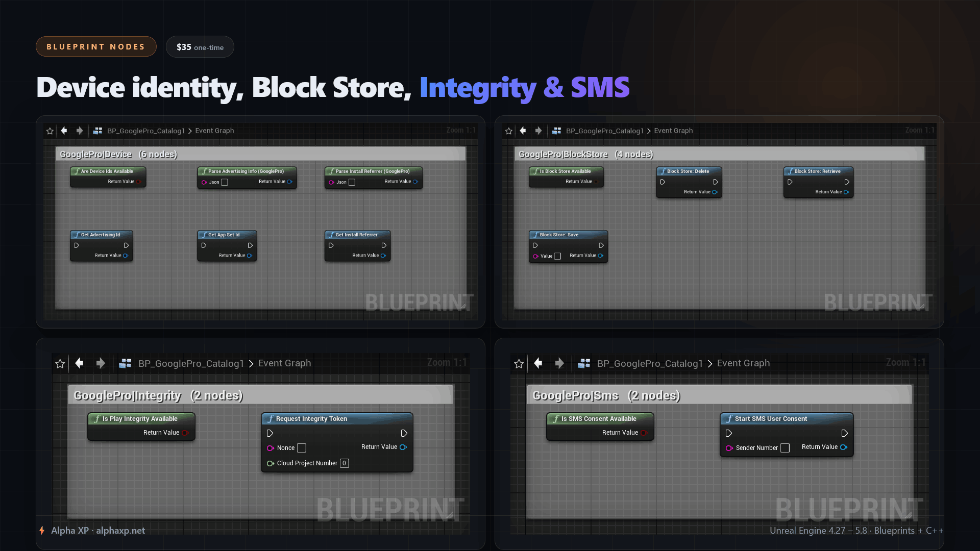
Task: Click Json input box on Parse Advertising Info
Action: [x=225, y=182]
